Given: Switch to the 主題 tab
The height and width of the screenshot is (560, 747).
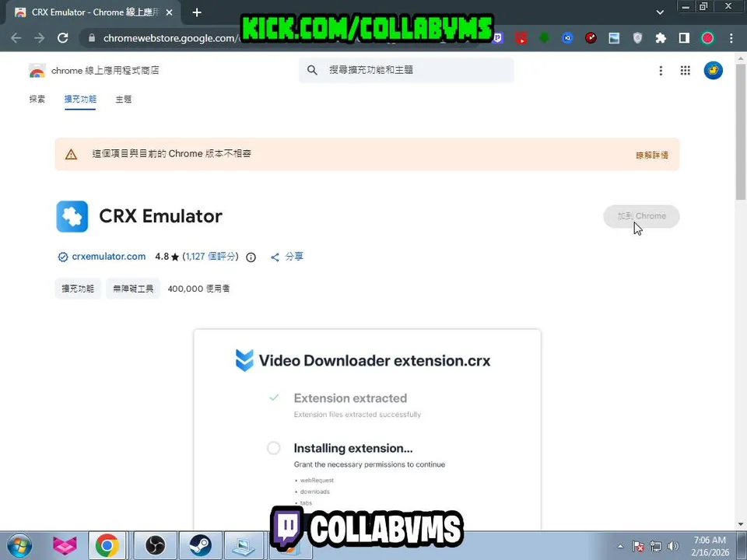Looking at the screenshot, I should 124,99.
